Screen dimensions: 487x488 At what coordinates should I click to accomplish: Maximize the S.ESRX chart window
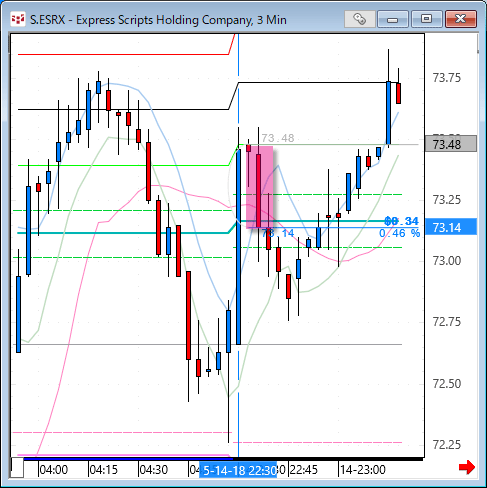tap(427, 19)
